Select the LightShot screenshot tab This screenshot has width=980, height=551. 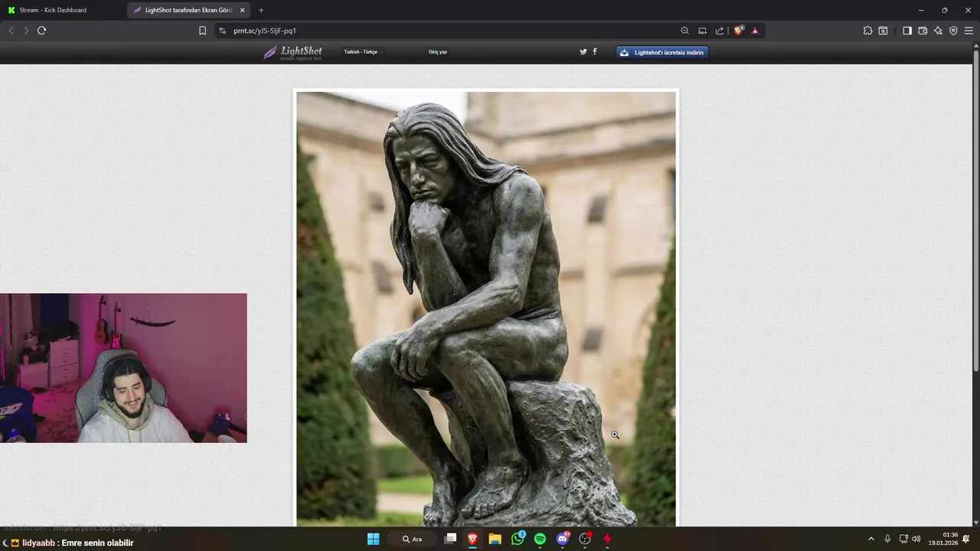click(x=188, y=10)
